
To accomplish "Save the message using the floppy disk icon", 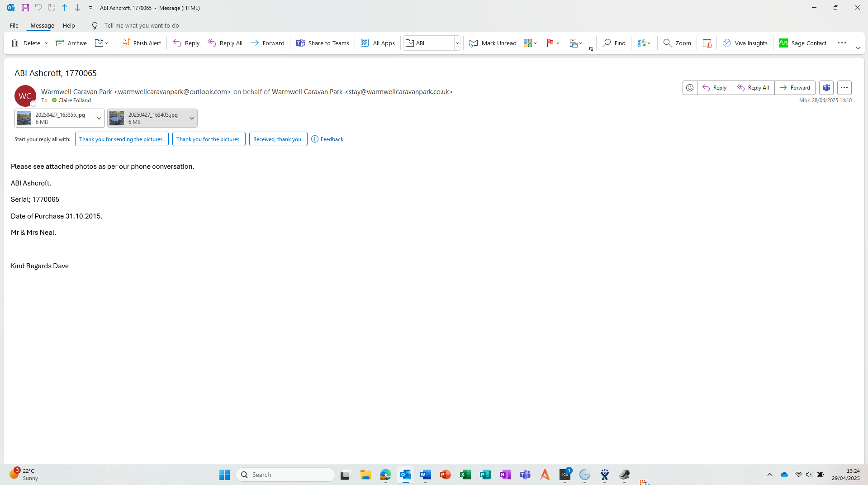I will (25, 8).
